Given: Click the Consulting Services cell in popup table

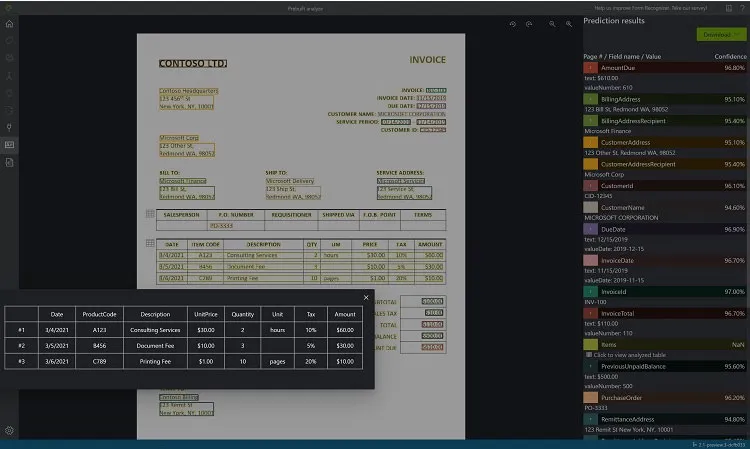Looking at the screenshot, I should coord(155,330).
